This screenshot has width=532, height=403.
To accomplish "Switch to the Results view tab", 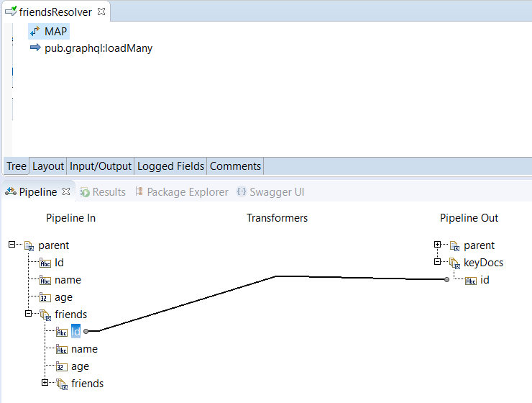I will [103, 192].
